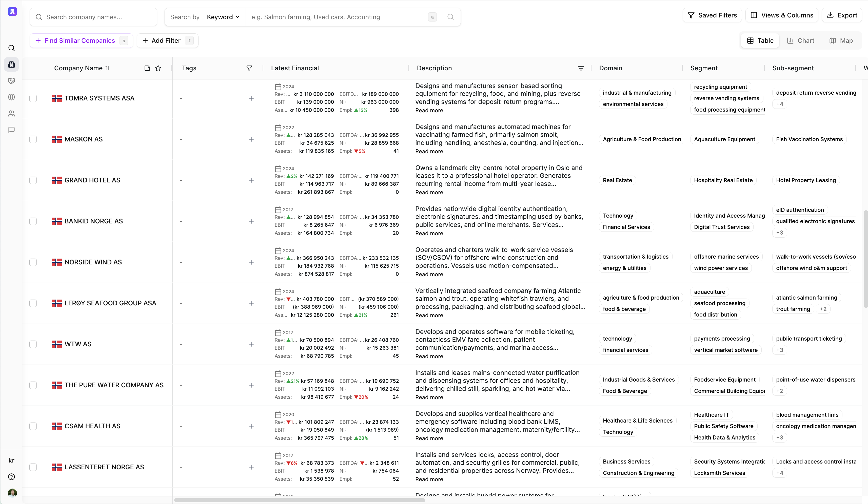Expand the +4 segment tags for LASSENTERET NORGE AS

click(780, 473)
